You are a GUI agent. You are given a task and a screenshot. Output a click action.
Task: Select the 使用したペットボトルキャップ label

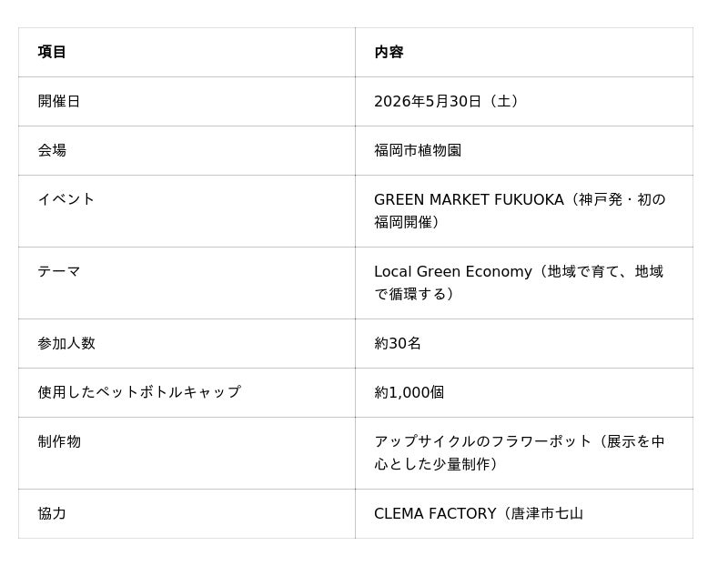pos(139,392)
